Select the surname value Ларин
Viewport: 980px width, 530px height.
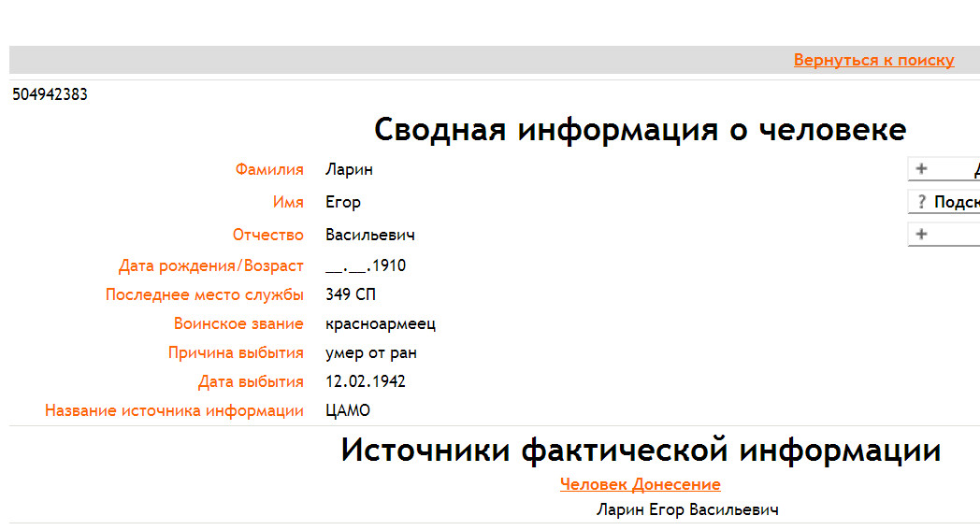[x=349, y=170]
